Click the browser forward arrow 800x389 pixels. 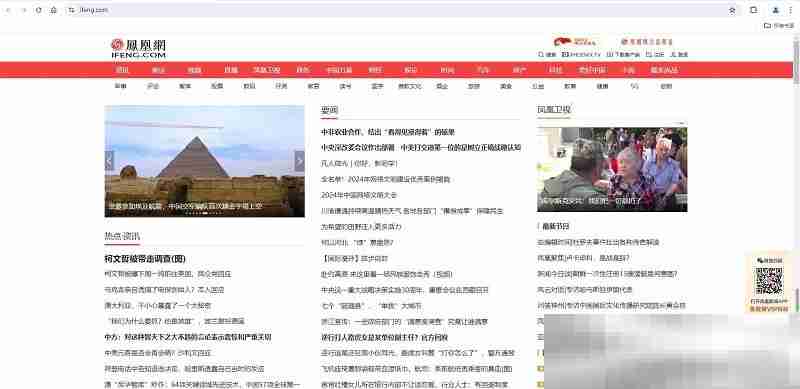[x=23, y=10]
